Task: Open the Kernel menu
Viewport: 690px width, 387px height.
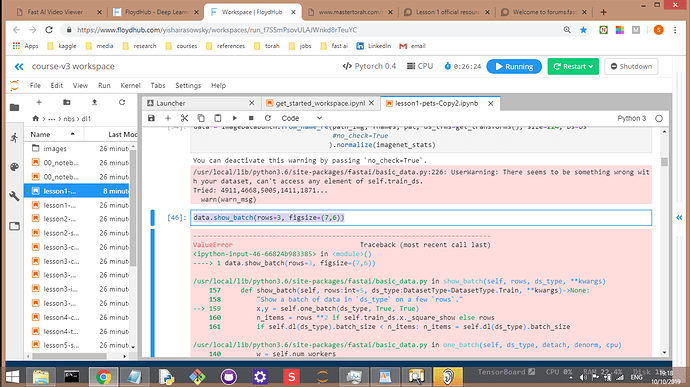Action: tap(130, 85)
